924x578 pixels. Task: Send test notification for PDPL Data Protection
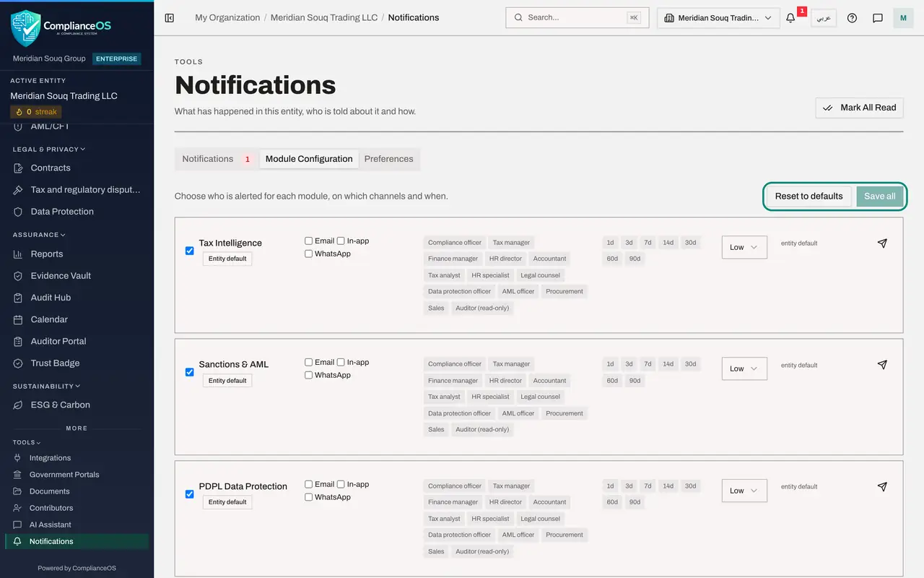(882, 487)
